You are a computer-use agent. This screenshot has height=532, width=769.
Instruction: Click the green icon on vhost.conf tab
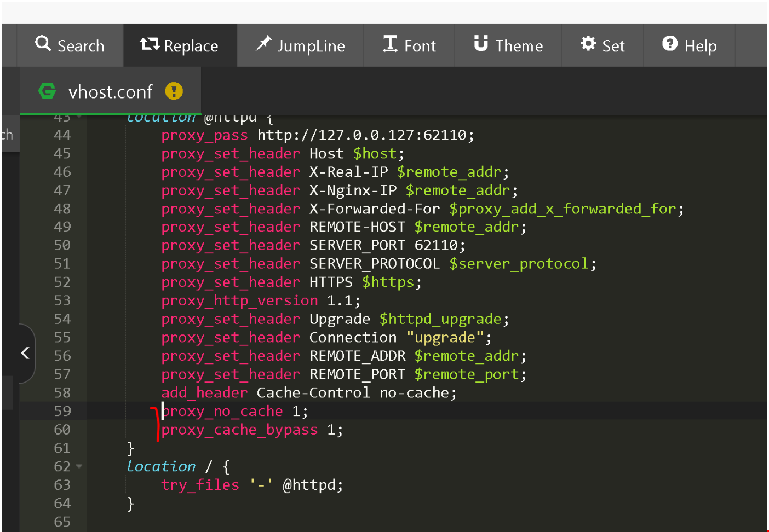point(48,91)
